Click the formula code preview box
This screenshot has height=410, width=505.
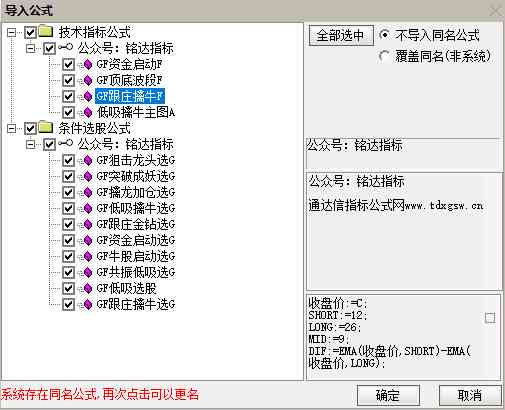pos(404,336)
